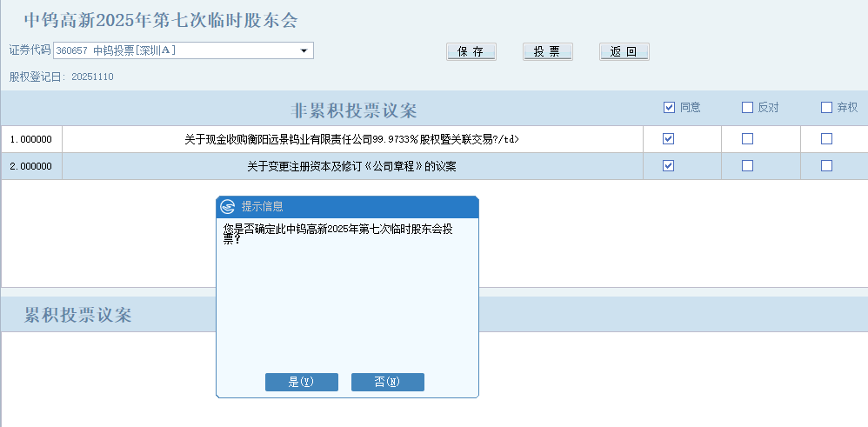Image resolution: width=868 pixels, height=427 pixels.
Task: Uncheck 同意 for proposal 1.000000
Action: point(669,139)
